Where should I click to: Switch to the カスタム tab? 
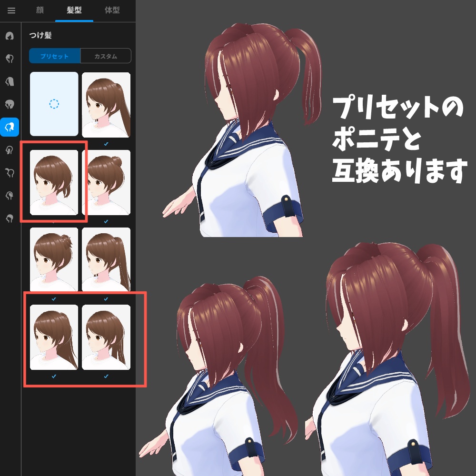click(106, 56)
